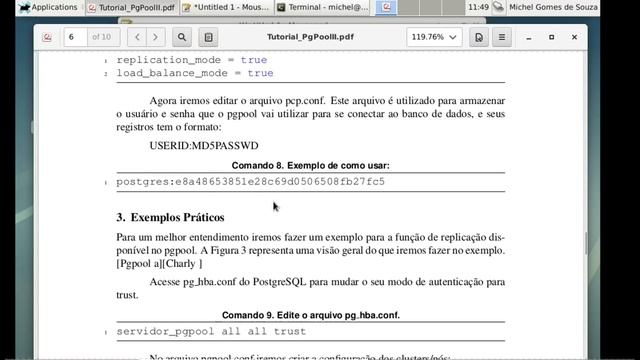This screenshot has height=360, width=640.
Task: Click caption Comando 8. Exemplo de como usar
Action: pos(311,165)
